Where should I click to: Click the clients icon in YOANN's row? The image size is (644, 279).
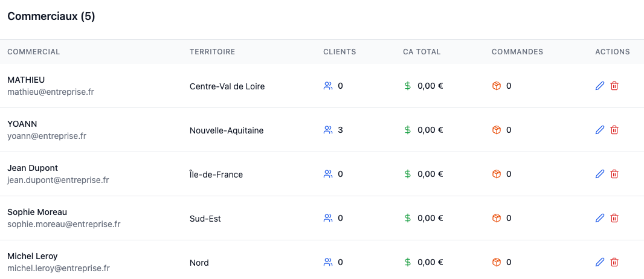[328, 130]
